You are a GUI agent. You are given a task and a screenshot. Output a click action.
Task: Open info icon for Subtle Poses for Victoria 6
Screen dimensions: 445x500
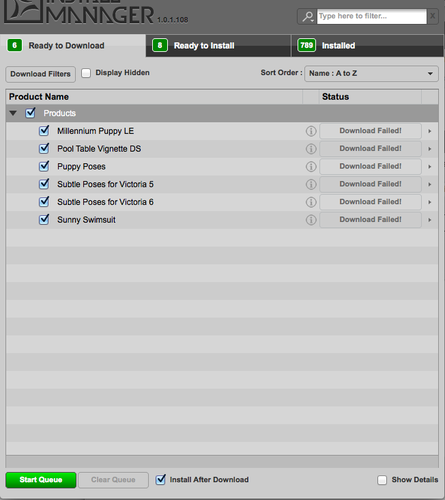[311, 202]
